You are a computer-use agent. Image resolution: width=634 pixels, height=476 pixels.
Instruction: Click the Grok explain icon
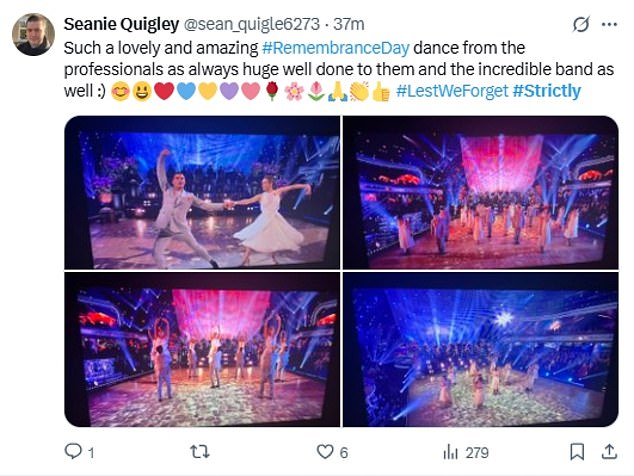581,25
